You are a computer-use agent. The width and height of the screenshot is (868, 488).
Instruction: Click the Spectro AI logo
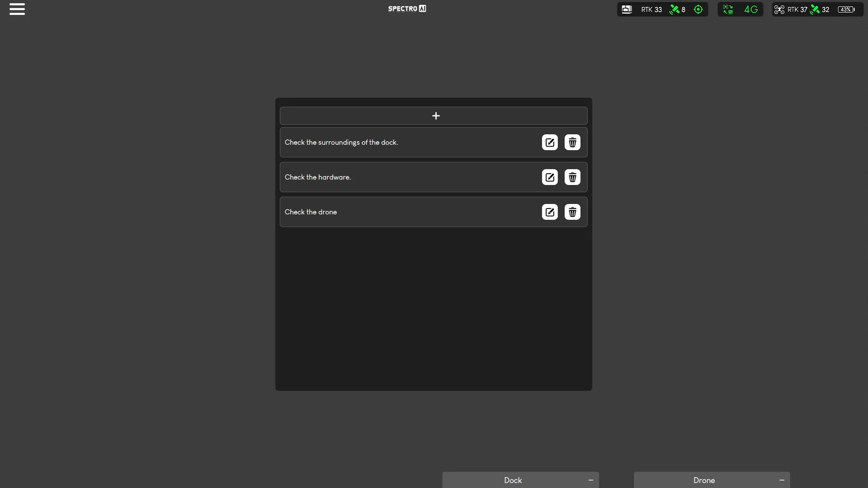pyautogui.click(x=406, y=9)
